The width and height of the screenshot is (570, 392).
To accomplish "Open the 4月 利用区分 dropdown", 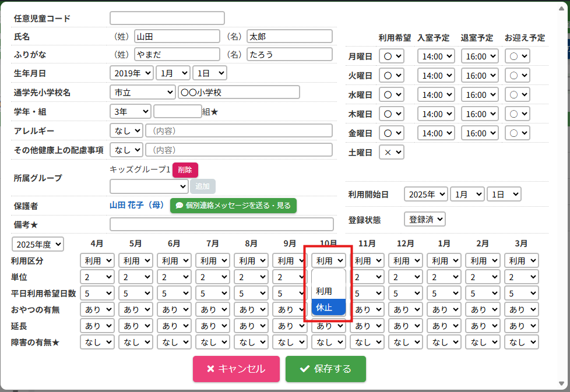I will (x=97, y=260).
